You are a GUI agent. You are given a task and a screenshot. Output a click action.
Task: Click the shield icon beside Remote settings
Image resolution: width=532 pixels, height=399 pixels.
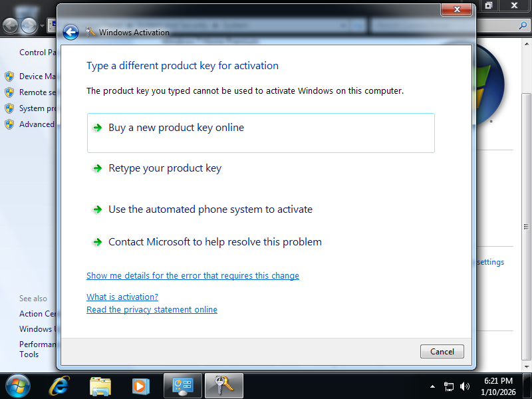coord(9,92)
